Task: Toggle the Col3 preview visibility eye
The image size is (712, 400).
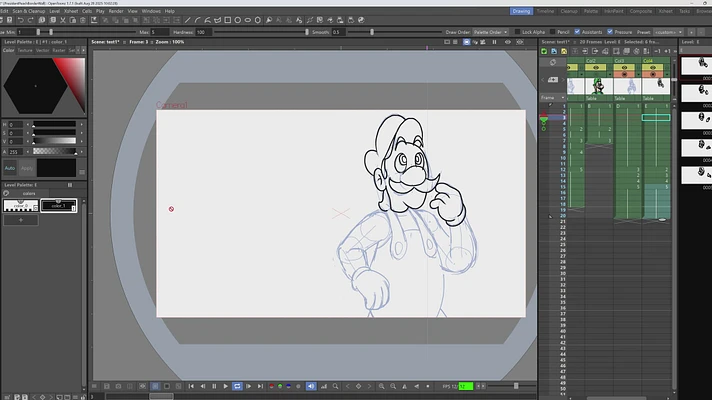Action: pos(624,68)
